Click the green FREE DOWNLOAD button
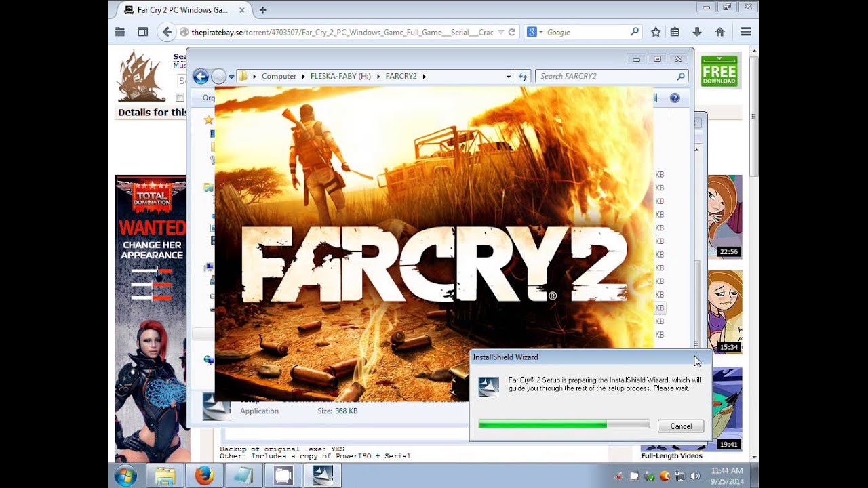This screenshot has width=868, height=488. tap(719, 72)
